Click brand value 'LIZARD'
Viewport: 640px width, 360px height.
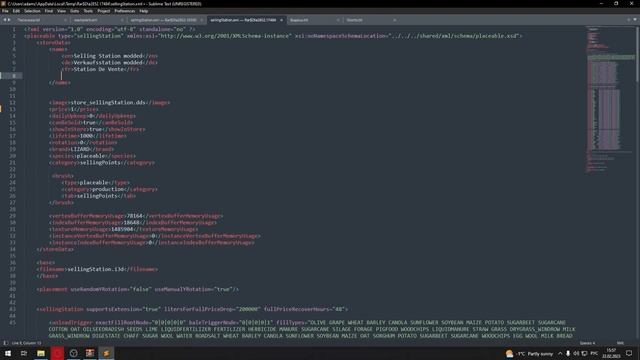coord(80,149)
